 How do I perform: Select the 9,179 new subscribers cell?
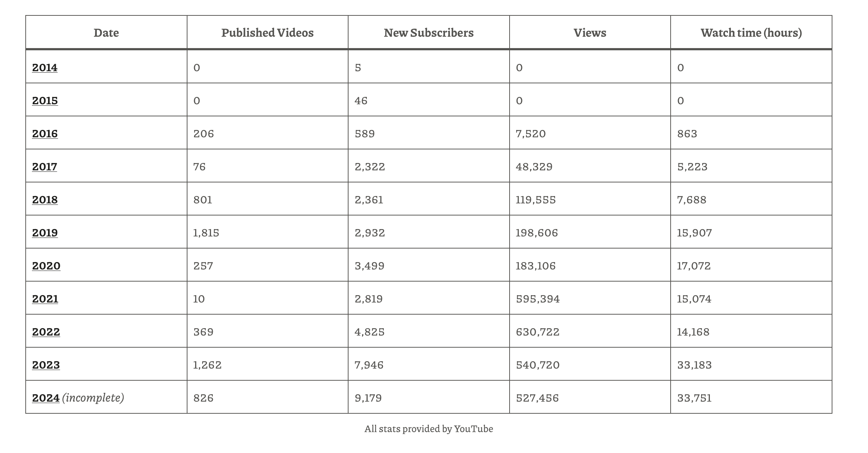428,397
